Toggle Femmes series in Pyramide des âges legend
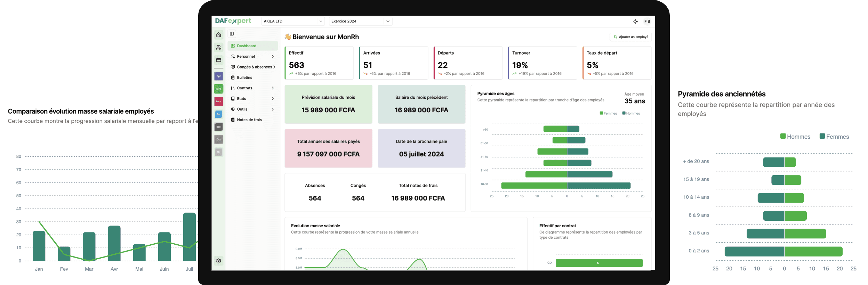 [608, 113]
